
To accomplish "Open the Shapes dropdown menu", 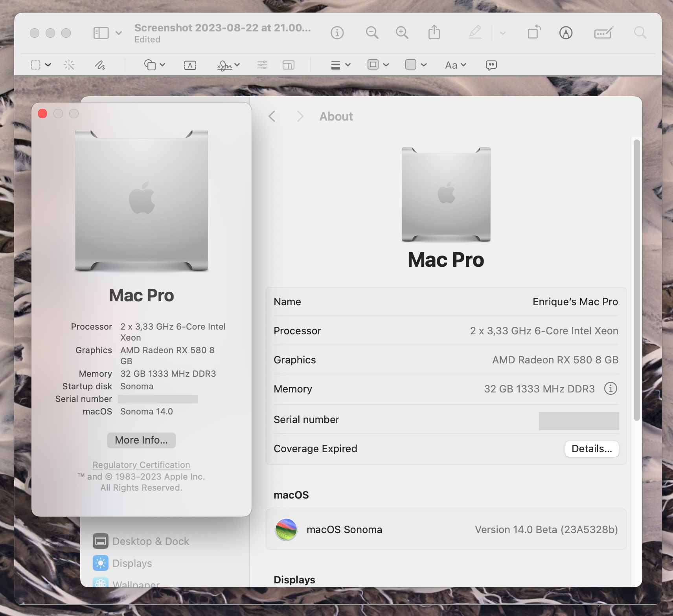I will [x=154, y=65].
